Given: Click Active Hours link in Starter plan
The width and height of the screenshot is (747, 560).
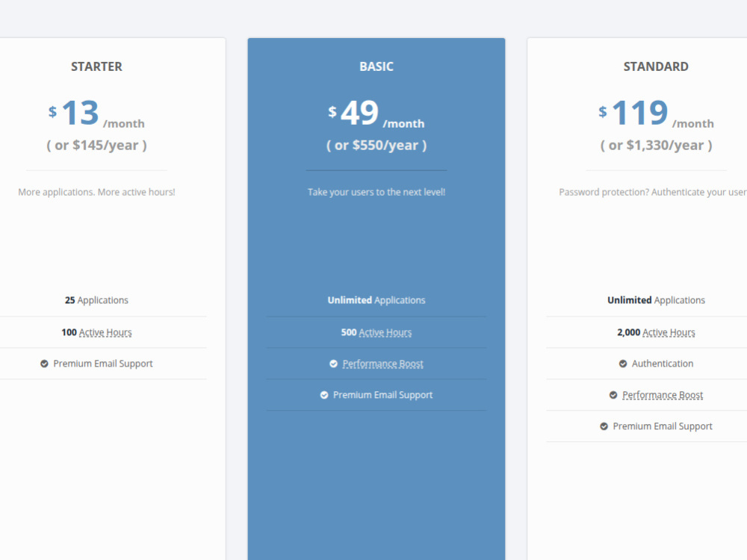Looking at the screenshot, I should click(x=105, y=332).
